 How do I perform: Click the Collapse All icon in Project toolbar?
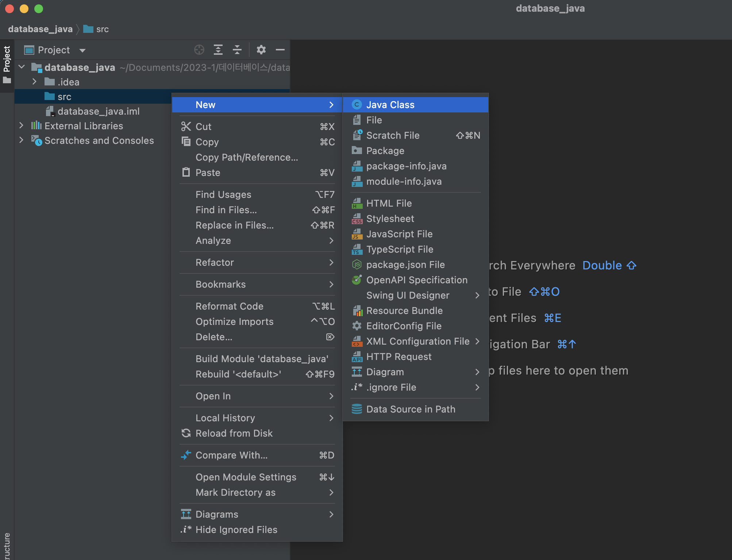tap(237, 50)
